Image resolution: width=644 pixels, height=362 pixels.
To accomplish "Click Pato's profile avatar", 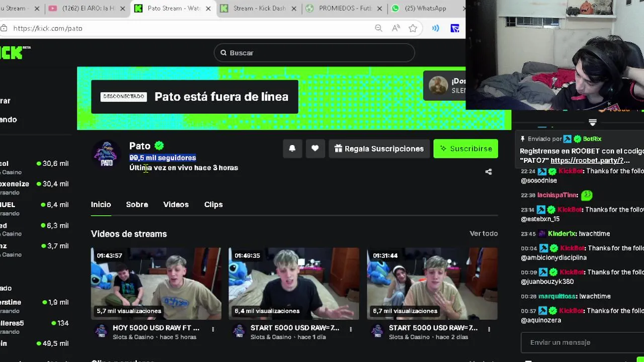I will point(106,154).
